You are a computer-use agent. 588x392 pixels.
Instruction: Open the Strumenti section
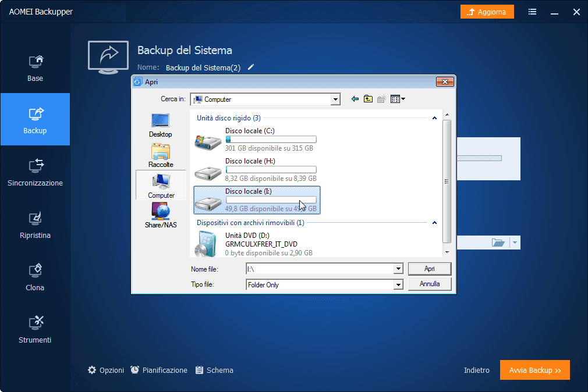point(35,329)
